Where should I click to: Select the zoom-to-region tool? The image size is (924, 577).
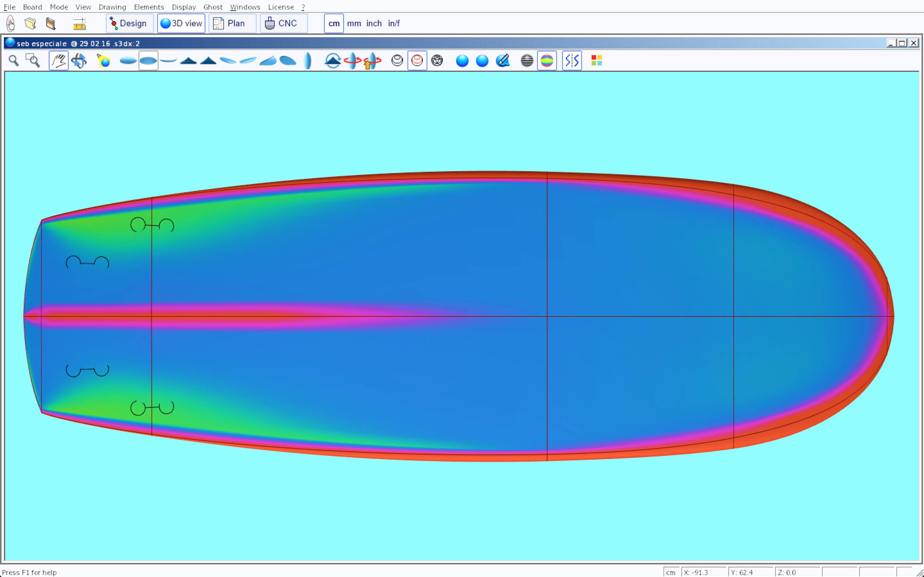pyautogui.click(x=33, y=61)
